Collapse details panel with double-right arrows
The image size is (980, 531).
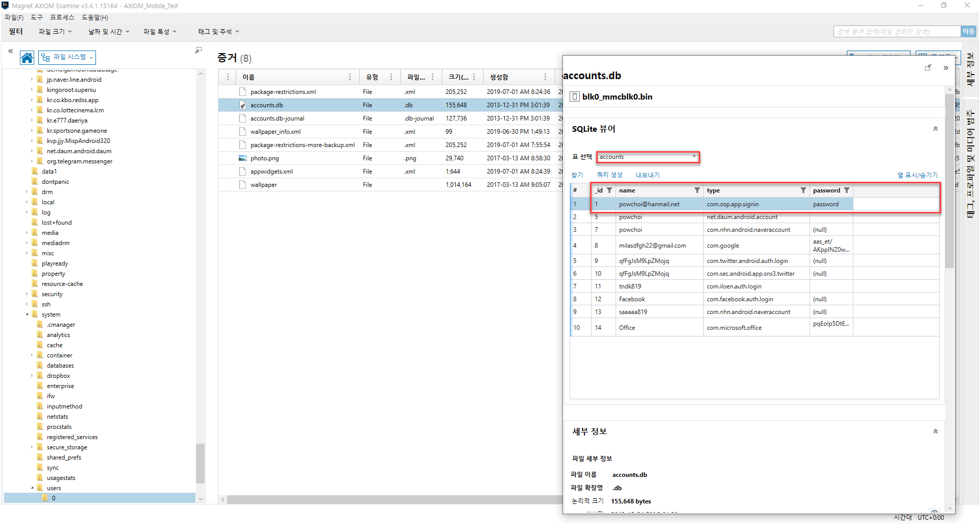946,68
